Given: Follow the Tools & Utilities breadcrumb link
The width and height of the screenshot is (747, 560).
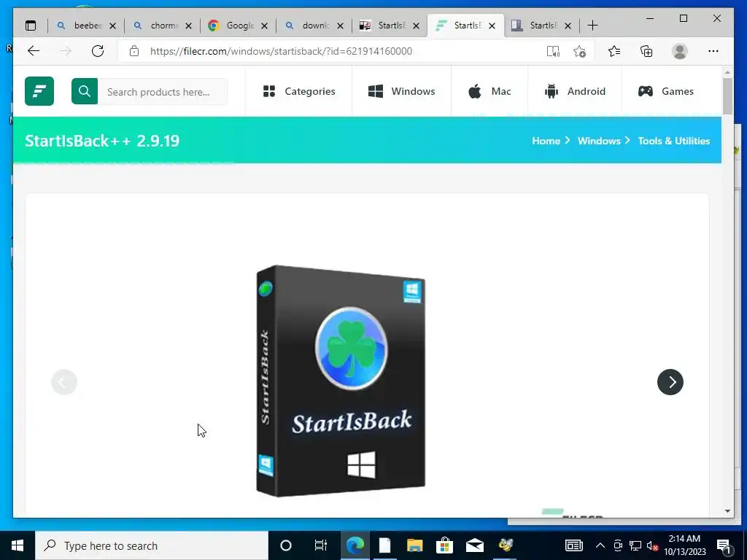Looking at the screenshot, I should (x=673, y=141).
